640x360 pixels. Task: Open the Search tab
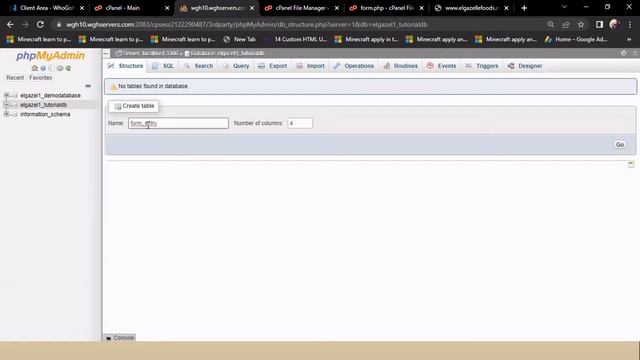point(199,66)
